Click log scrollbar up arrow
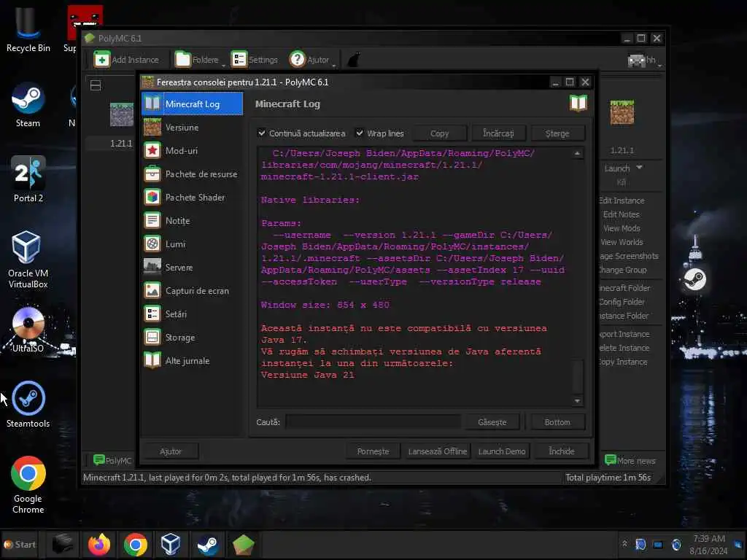 tap(578, 153)
